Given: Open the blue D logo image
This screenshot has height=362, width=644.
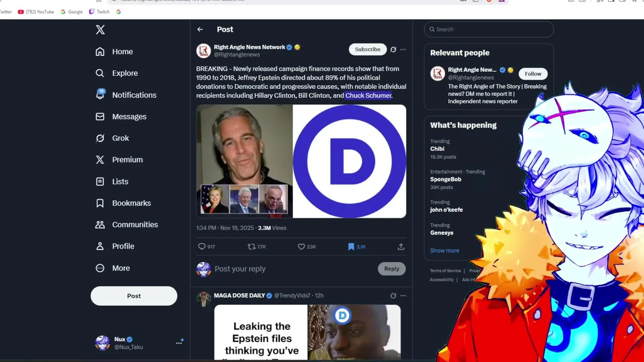Looking at the screenshot, I should click(x=350, y=161).
